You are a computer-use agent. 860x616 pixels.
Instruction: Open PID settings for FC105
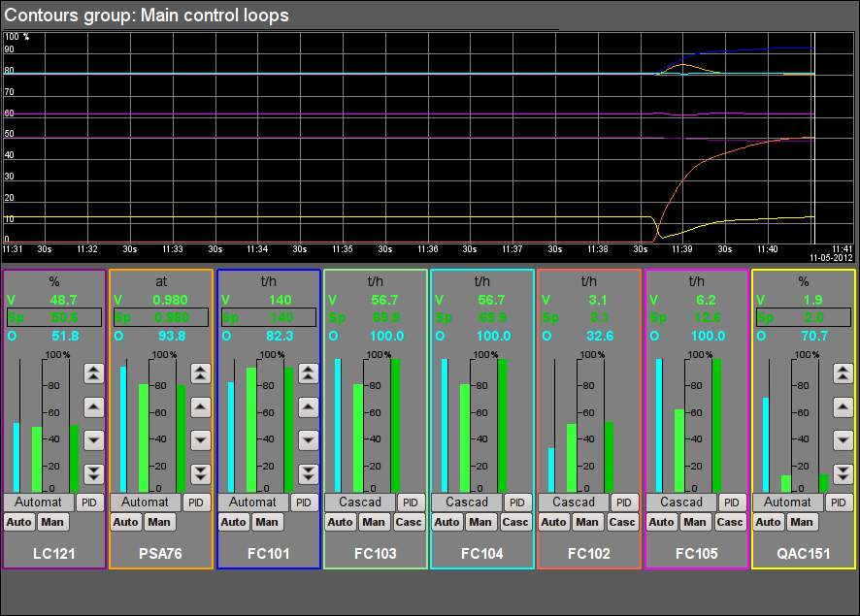point(732,502)
